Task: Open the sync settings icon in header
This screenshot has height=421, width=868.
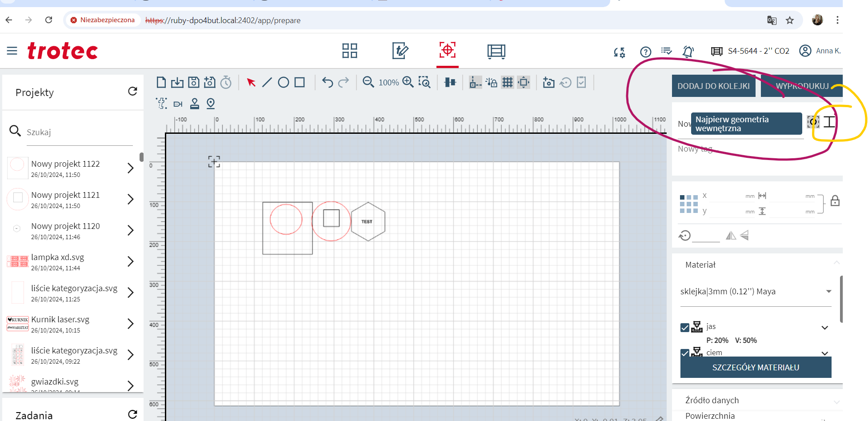Action: click(x=619, y=52)
